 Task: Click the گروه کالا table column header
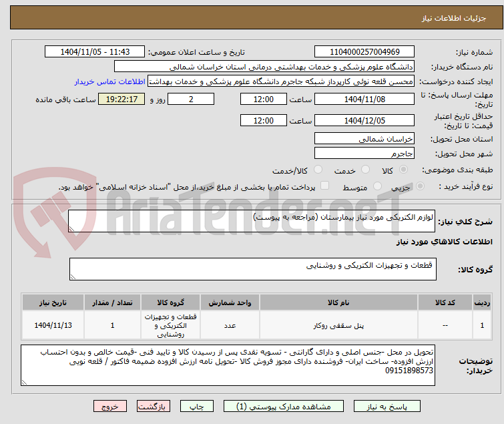170,302
